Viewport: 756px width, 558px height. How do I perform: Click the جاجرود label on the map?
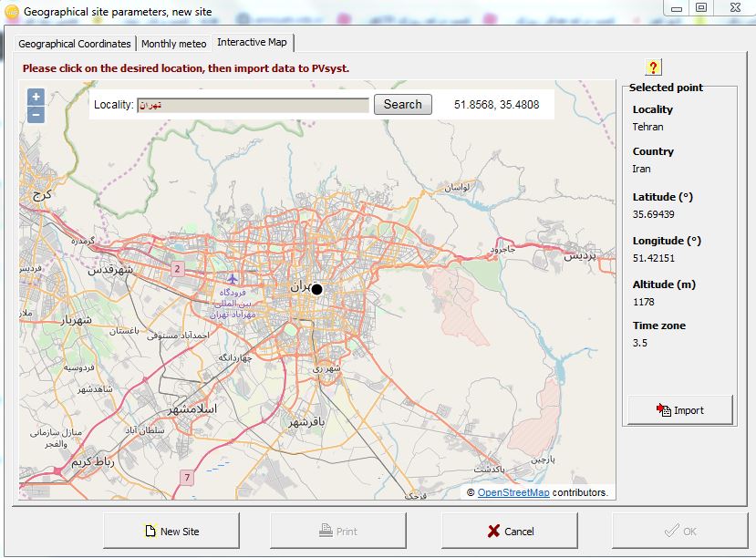(502, 249)
